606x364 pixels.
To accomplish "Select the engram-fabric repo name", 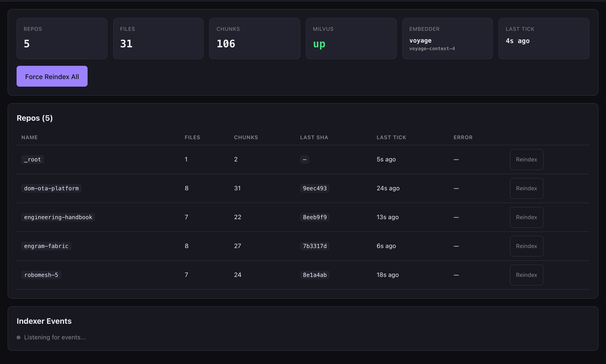I will [46, 246].
